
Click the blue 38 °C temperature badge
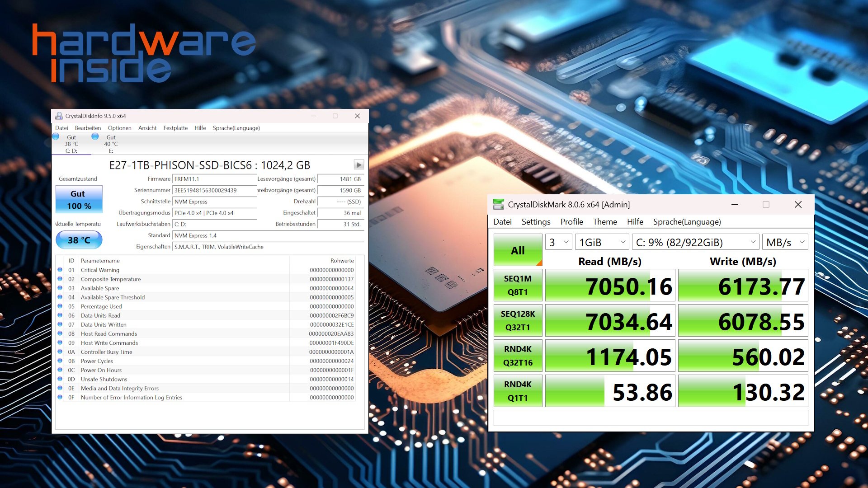click(x=79, y=240)
